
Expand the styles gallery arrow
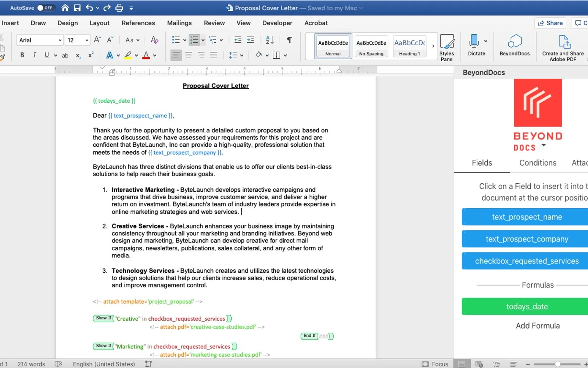(433, 46)
